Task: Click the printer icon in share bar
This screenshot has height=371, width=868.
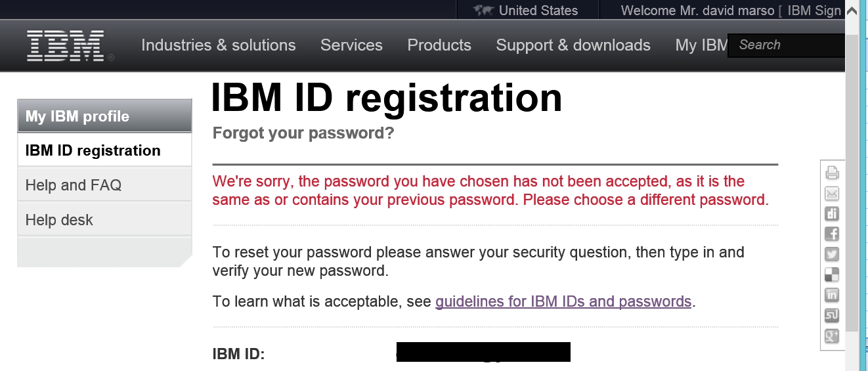Action: pos(832,173)
